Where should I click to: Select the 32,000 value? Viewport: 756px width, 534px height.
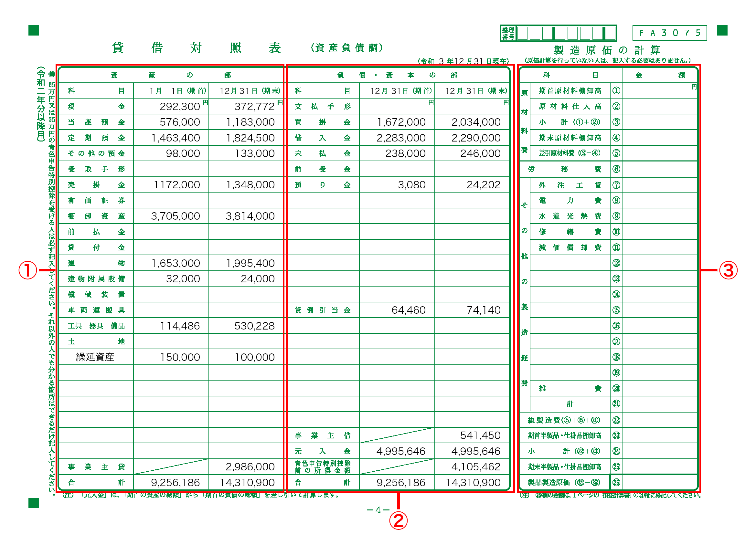click(183, 279)
